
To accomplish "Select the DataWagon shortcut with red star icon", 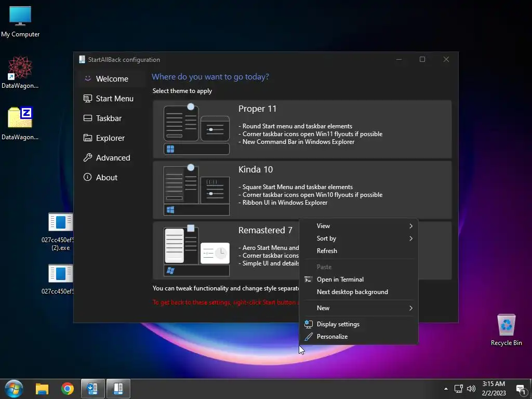I will [20, 72].
